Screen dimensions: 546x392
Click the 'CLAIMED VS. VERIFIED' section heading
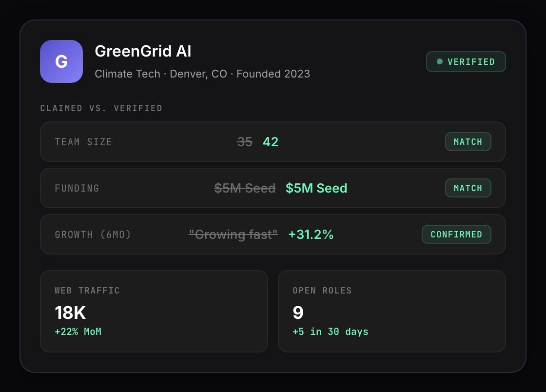click(x=101, y=108)
